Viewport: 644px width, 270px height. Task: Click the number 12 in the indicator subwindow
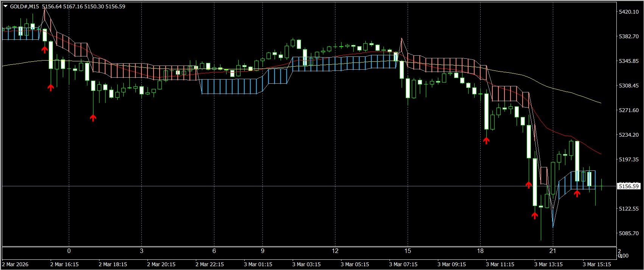coord(335,251)
